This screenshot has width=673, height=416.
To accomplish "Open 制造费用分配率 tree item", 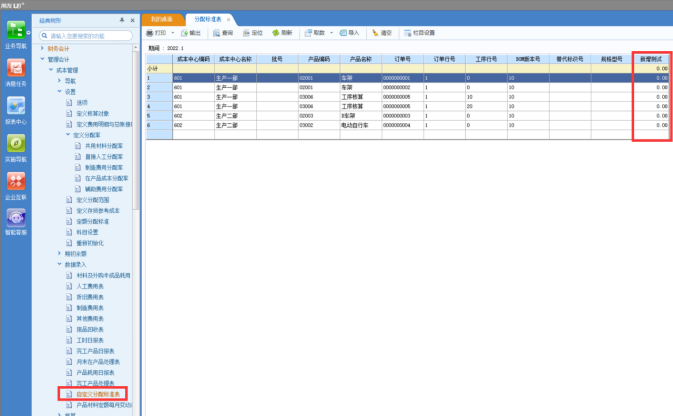I will coord(104,167).
